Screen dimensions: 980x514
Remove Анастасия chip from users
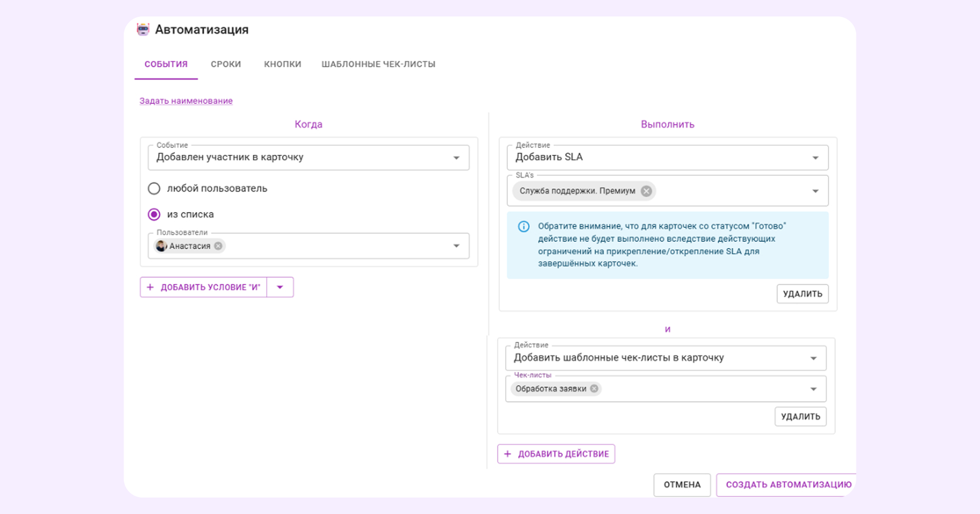point(219,246)
